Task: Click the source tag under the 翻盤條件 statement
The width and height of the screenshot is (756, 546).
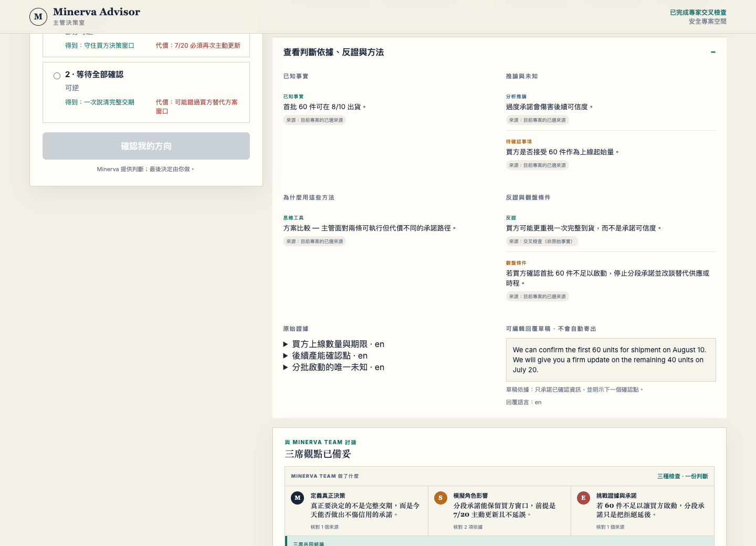Action: click(x=537, y=297)
